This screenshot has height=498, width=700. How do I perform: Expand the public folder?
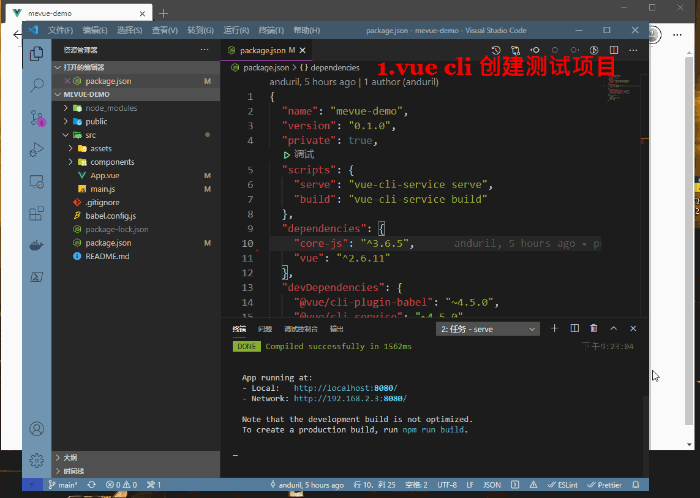[x=136, y=121]
